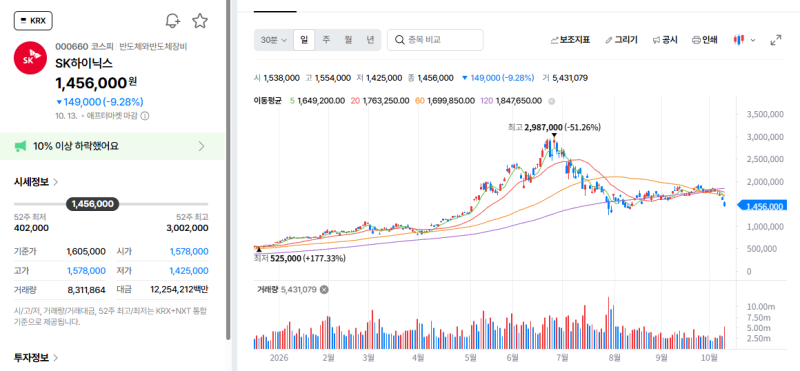Click the 거래량 value 8,311,864
Screen dimensions: 800x371
tap(86, 290)
